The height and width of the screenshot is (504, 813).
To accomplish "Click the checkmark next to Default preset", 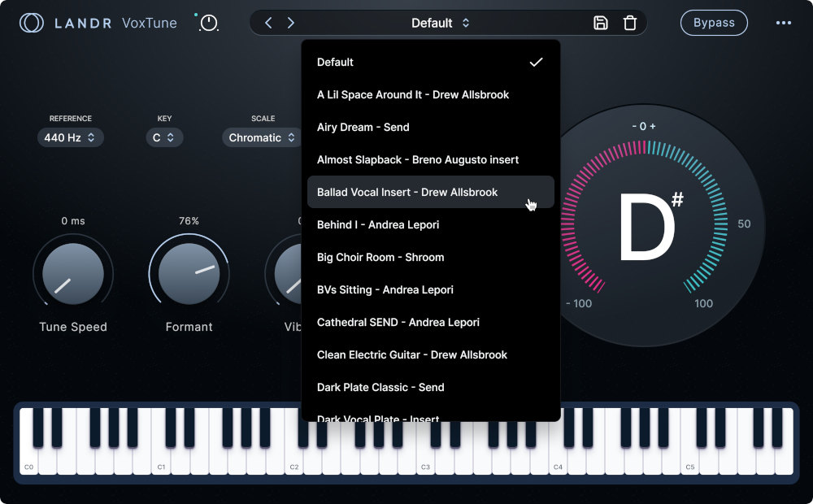I will (x=537, y=61).
